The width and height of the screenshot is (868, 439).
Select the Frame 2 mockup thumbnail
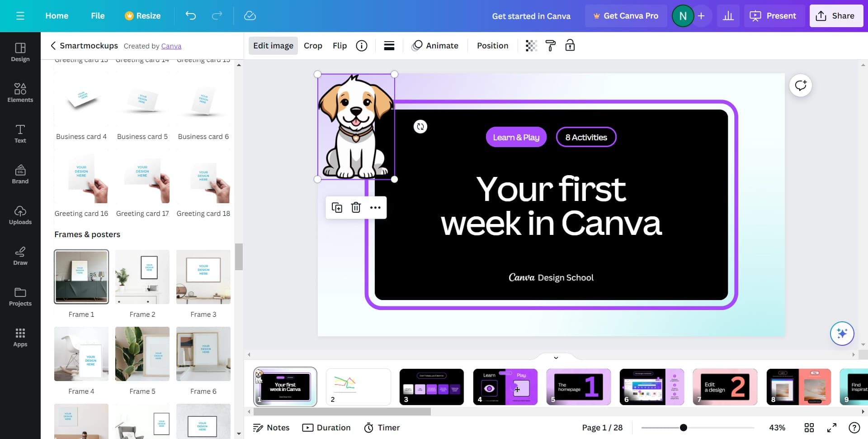point(142,277)
